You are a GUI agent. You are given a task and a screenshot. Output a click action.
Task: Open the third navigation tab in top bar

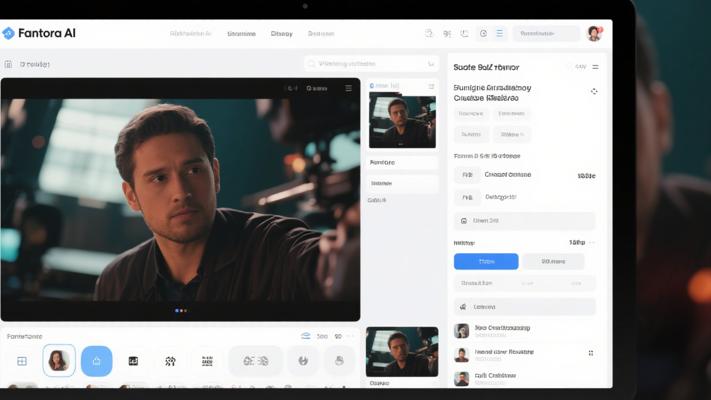282,33
